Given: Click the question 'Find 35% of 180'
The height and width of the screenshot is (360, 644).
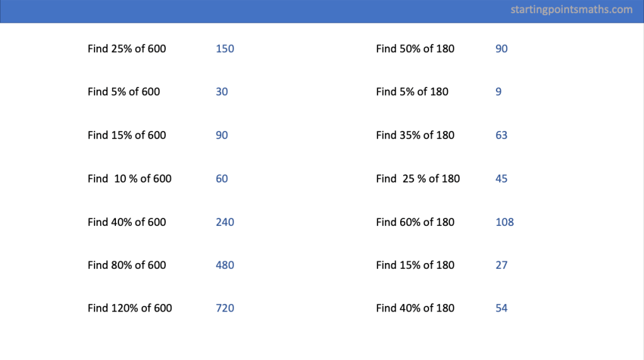Looking at the screenshot, I should [x=415, y=135].
